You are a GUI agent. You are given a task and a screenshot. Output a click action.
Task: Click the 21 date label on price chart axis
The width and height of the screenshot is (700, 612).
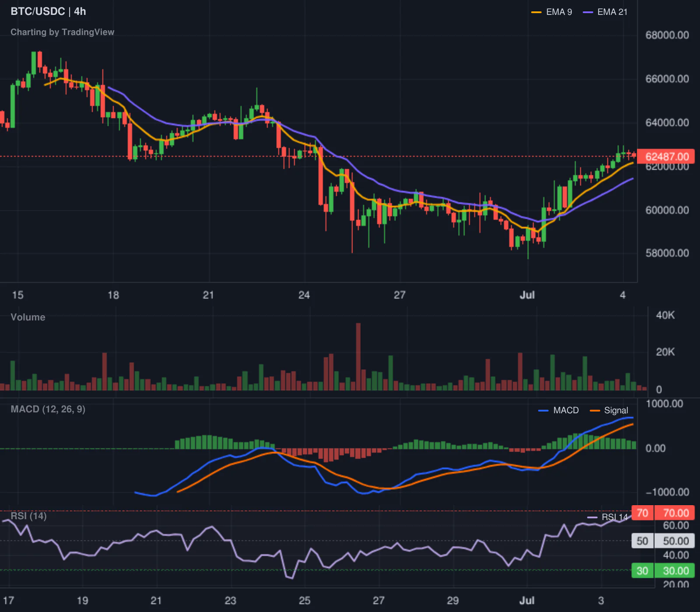coord(208,295)
